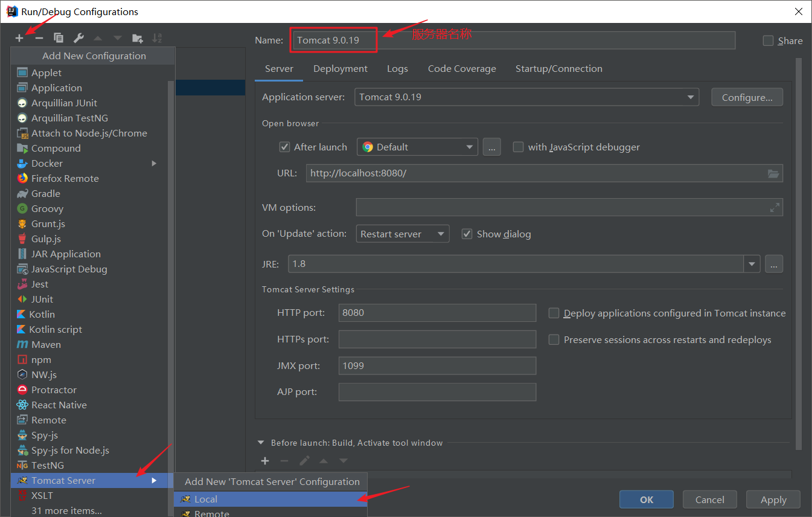
Task: Choose JUnit configuration type
Action: point(89,299)
